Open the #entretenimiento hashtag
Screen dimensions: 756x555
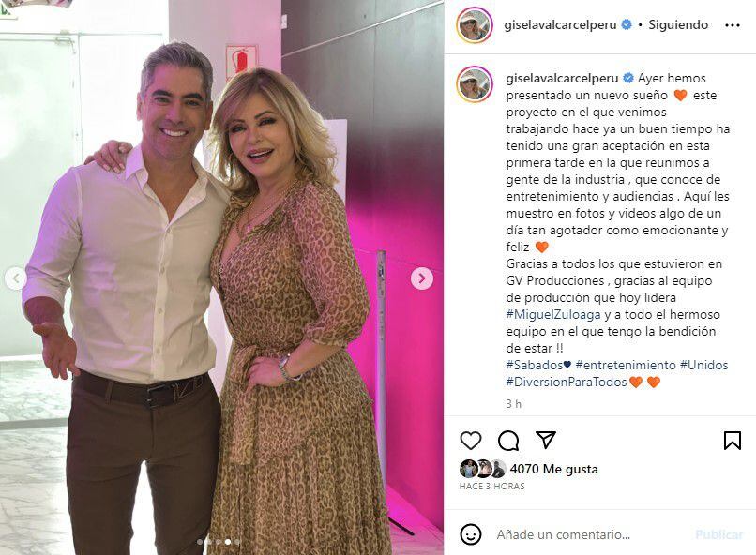626,365
